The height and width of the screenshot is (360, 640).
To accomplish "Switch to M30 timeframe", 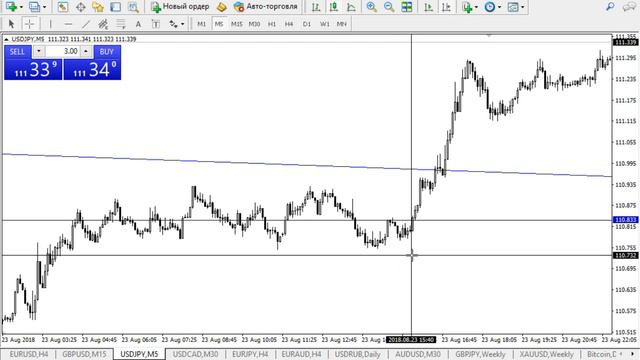I will click(x=254, y=24).
